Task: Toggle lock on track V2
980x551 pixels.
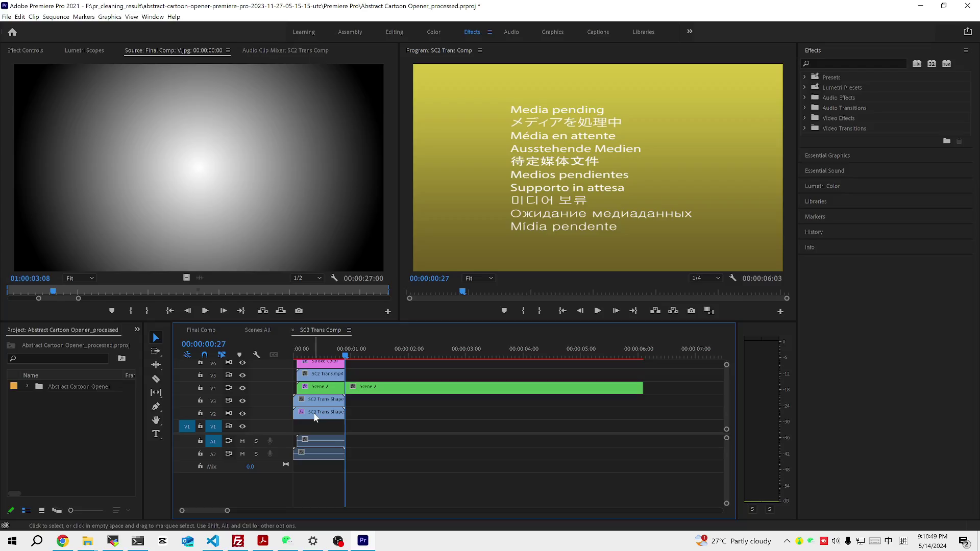Action: tap(200, 413)
